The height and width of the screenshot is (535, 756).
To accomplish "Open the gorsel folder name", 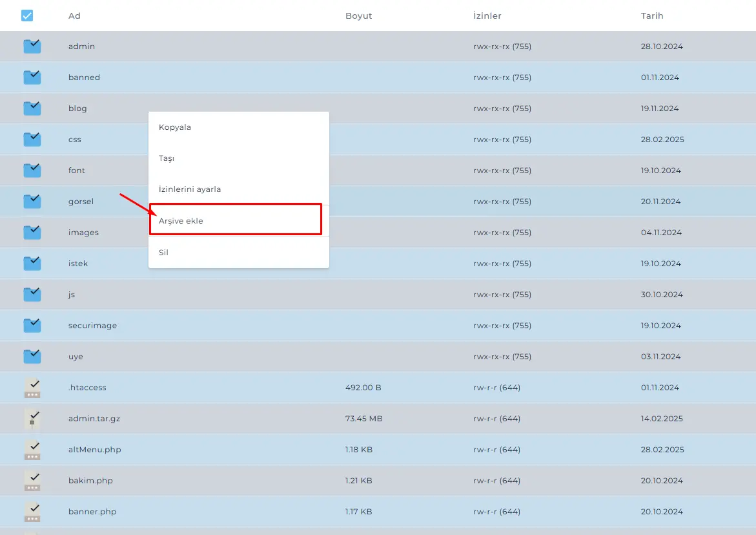I will pos(81,201).
